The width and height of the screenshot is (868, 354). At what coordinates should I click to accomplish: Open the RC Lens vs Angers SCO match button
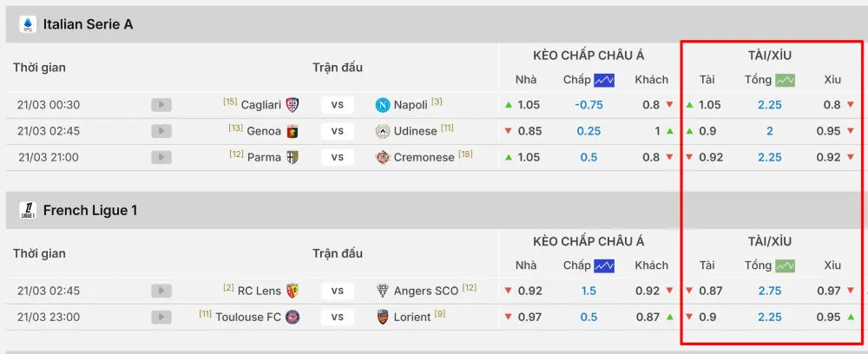point(338,291)
